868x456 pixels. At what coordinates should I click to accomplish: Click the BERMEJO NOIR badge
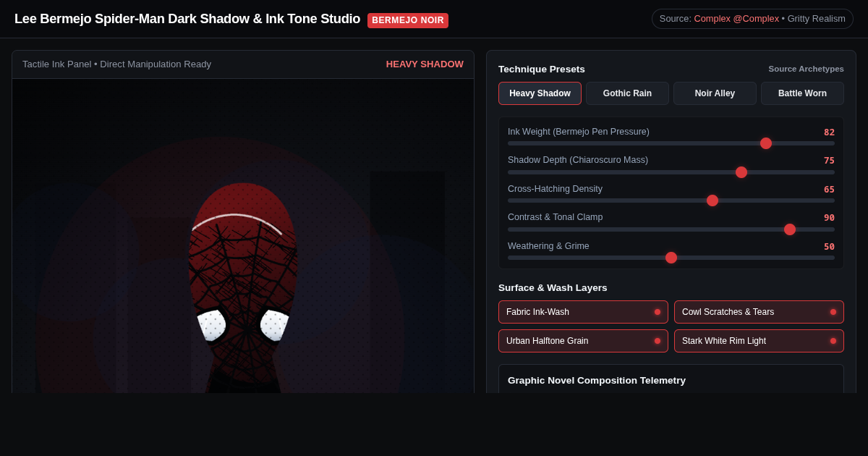408,20
